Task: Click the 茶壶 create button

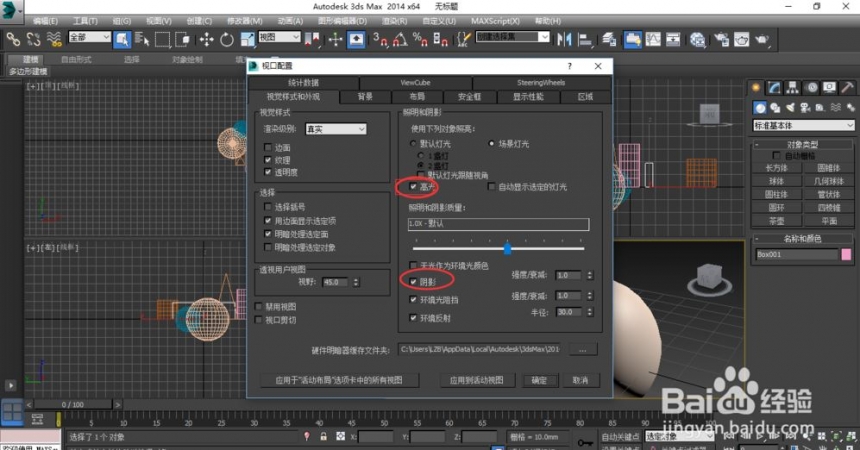Action: coord(776,221)
